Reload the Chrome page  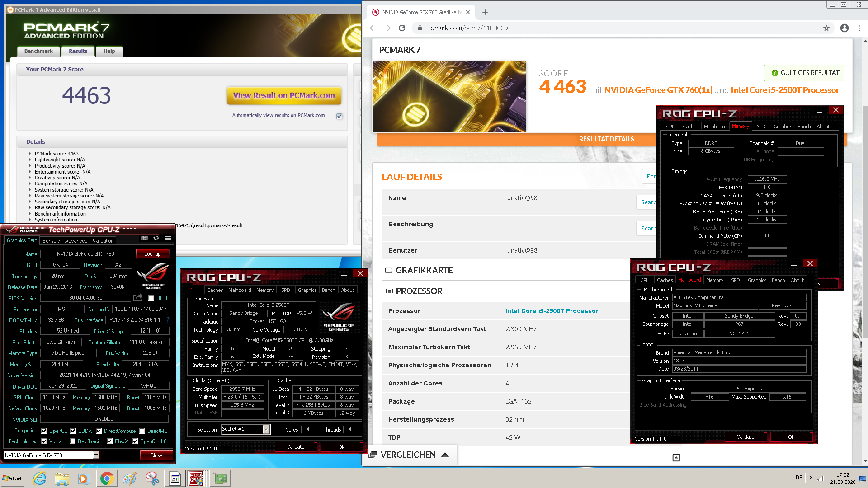(x=402, y=28)
